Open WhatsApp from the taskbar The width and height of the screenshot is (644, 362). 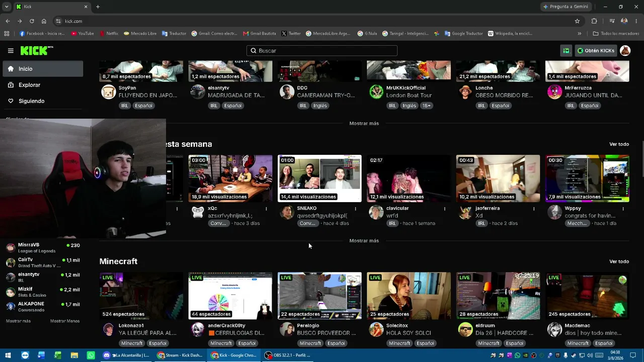pyautogui.click(x=91, y=355)
